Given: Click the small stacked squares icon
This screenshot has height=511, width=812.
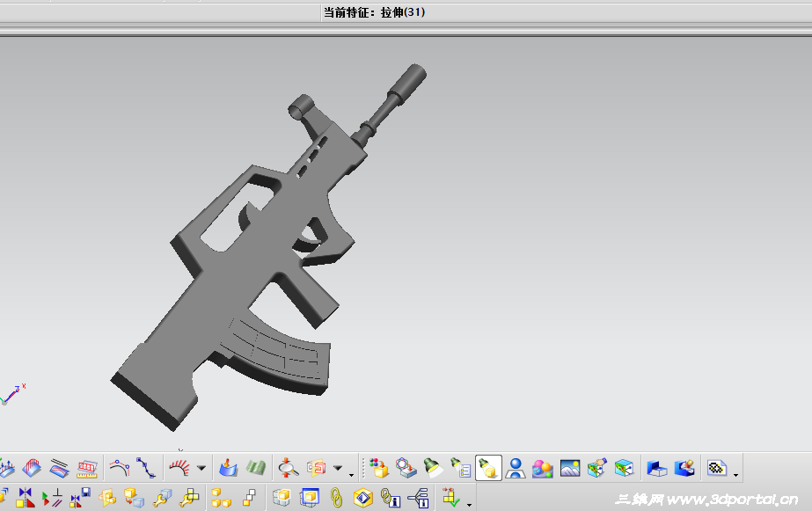Looking at the screenshot, I should (x=249, y=498).
